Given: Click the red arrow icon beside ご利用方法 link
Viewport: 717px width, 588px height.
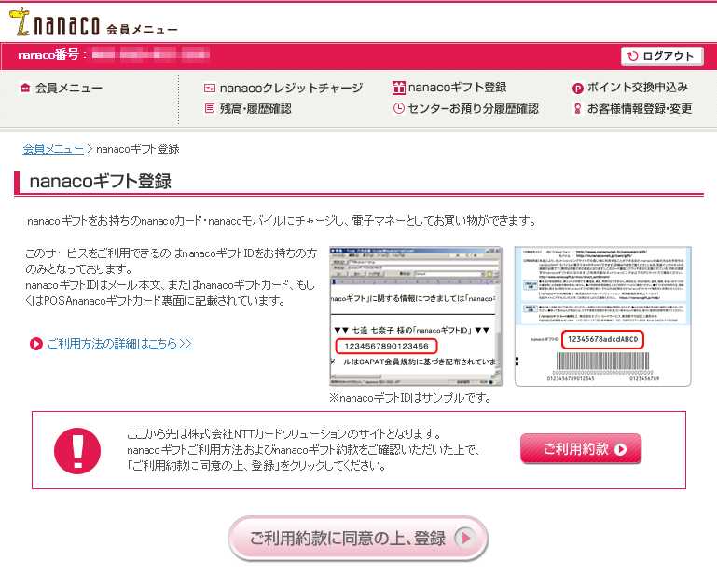Looking at the screenshot, I should click(36, 344).
